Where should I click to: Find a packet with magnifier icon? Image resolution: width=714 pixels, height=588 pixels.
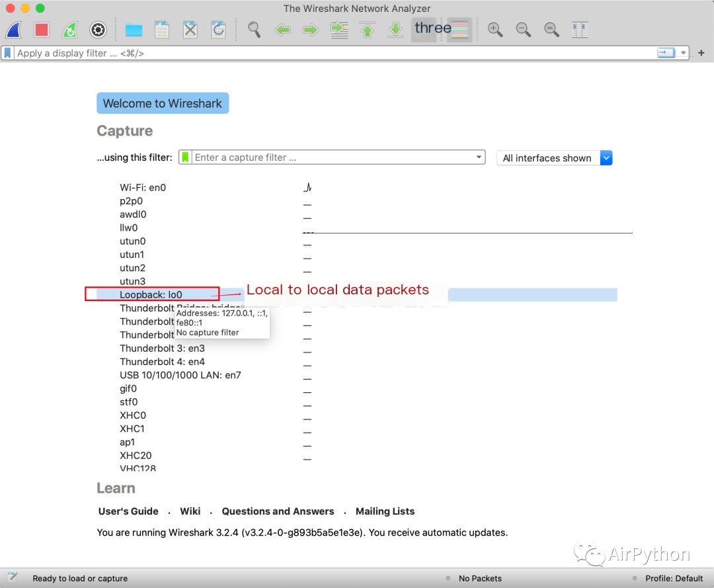point(254,30)
